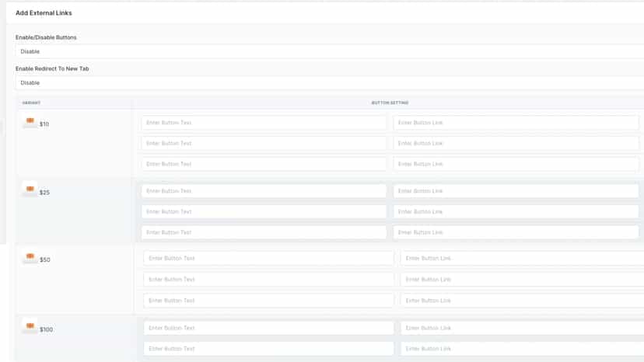Focus first Button Link field for $10

516,123
